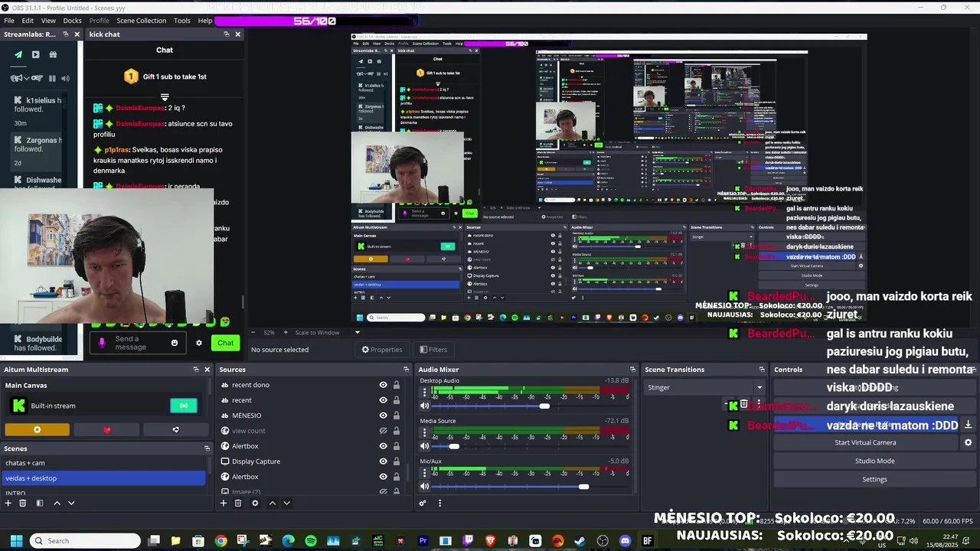This screenshot has width=980, height=551.
Task: Open Scene Transitions Stinger dropdown
Action: tap(704, 387)
